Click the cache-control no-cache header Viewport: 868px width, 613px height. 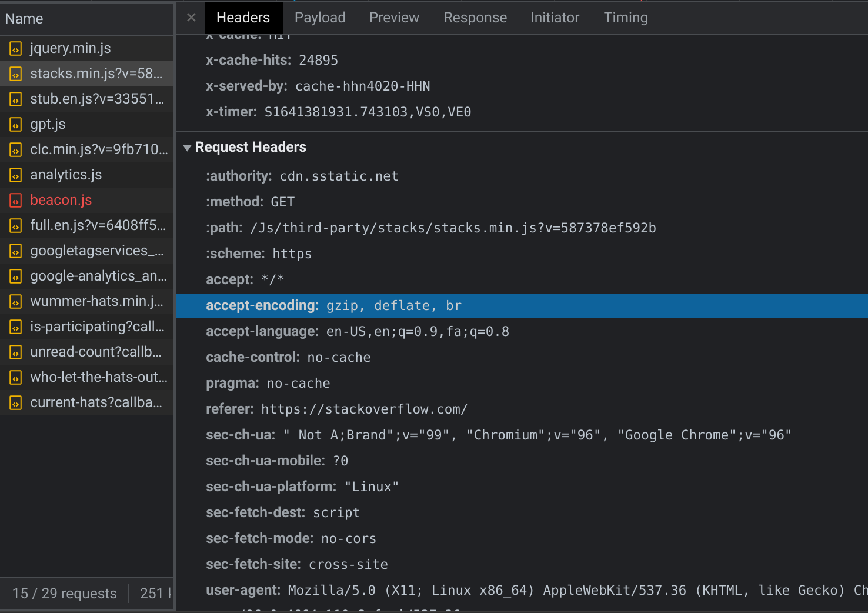point(288,357)
